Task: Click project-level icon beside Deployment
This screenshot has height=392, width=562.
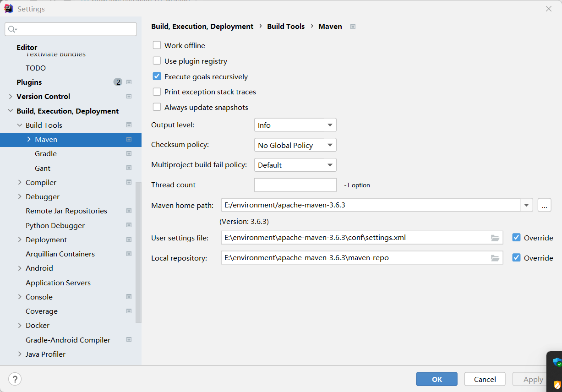Action: point(129,240)
